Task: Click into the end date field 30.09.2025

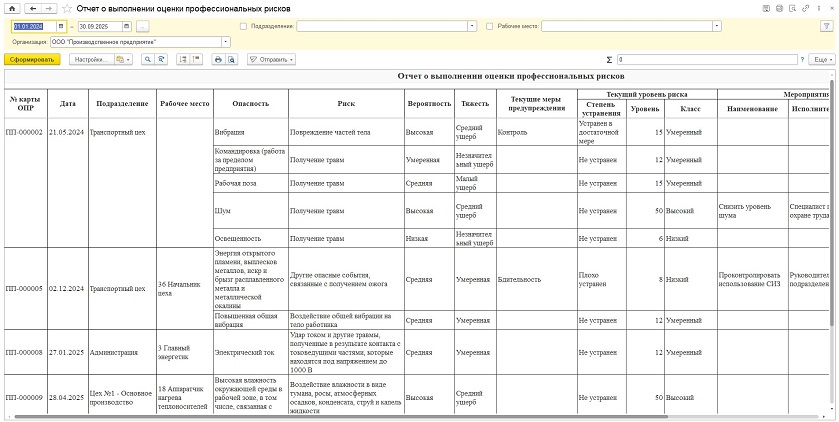Action: pyautogui.click(x=101, y=26)
